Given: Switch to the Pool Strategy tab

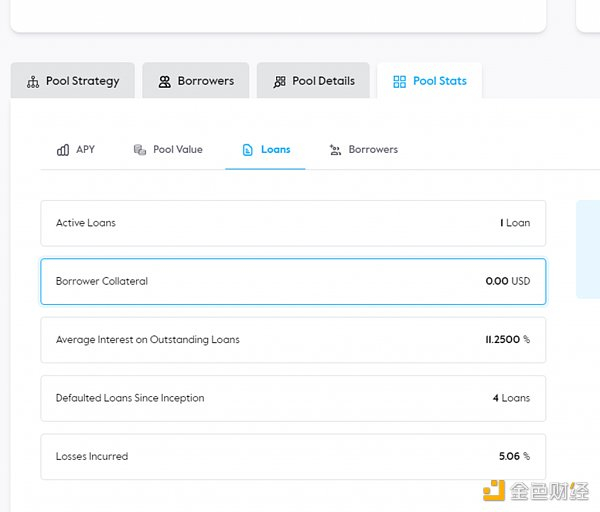Looking at the screenshot, I should (82, 81).
